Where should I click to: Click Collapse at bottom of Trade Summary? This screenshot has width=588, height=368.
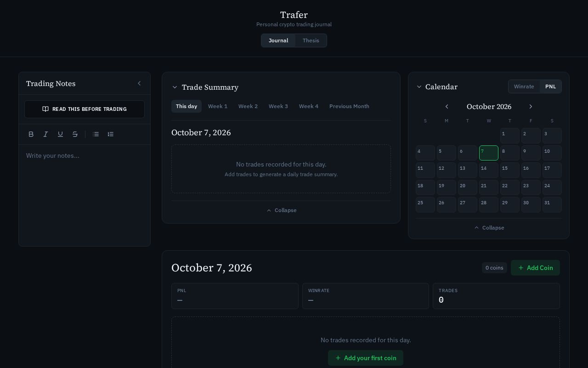[281, 210]
